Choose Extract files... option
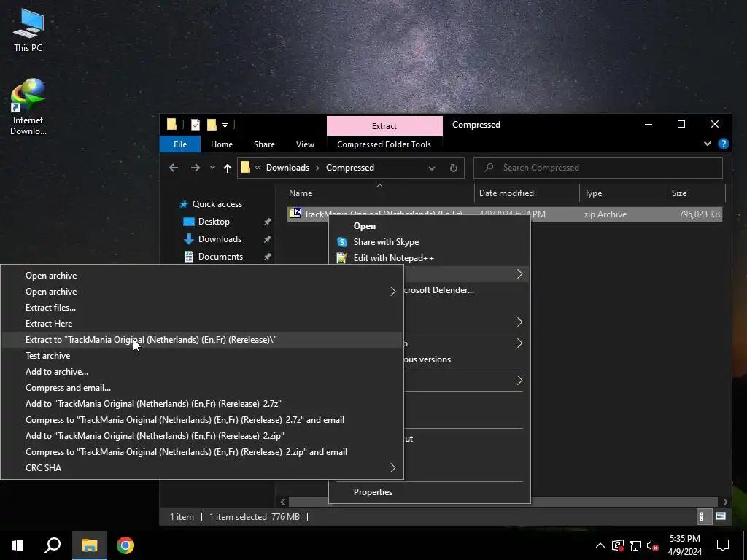 [x=202, y=308]
